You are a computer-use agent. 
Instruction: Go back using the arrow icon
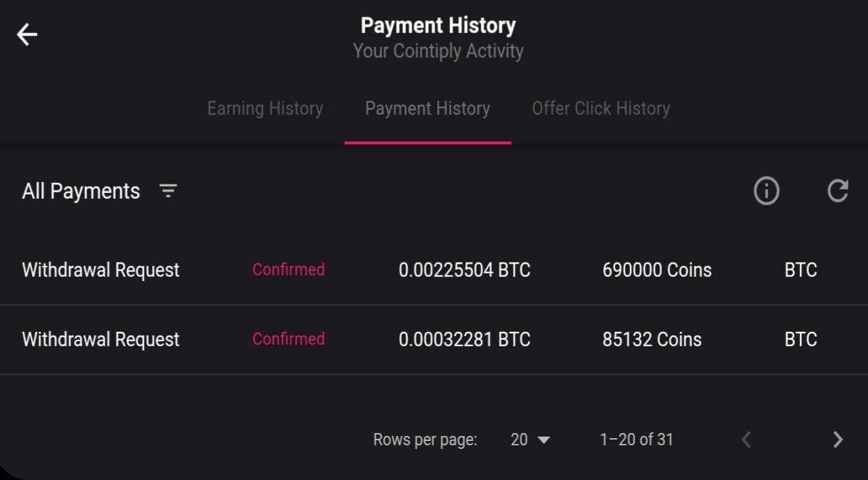tap(27, 34)
